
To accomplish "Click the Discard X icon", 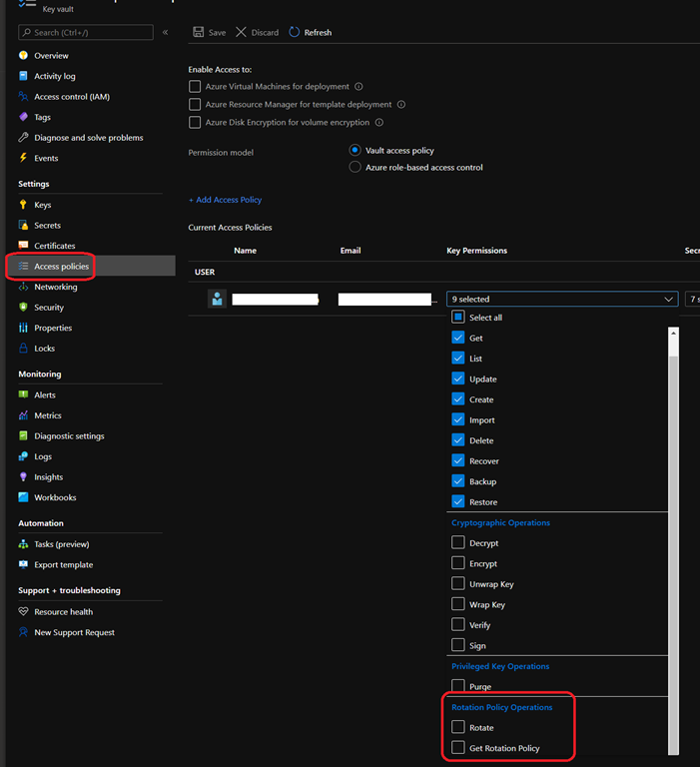I will [241, 33].
